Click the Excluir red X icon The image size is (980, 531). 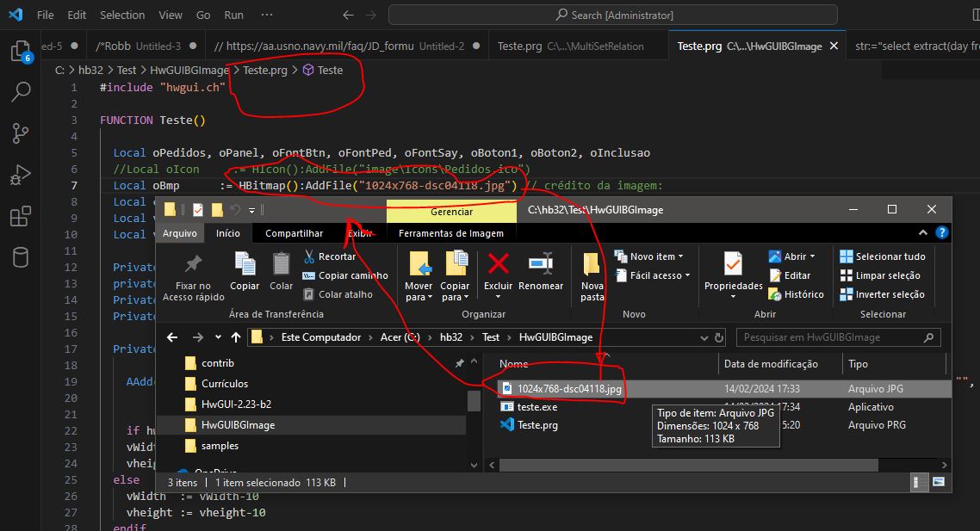[498, 263]
